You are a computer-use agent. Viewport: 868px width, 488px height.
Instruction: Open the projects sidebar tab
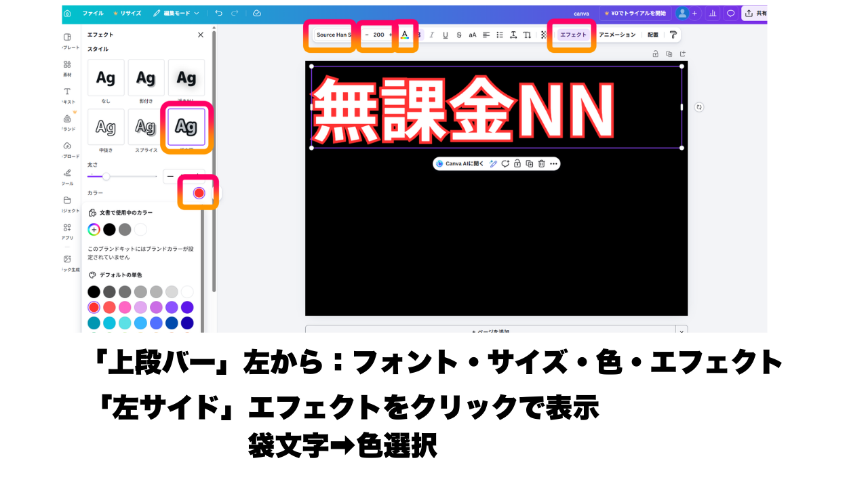tap(67, 204)
